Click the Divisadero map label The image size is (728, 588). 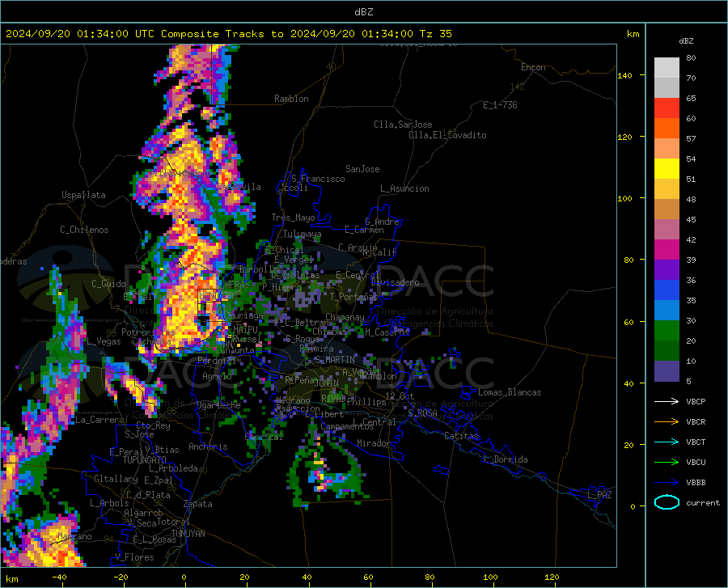click(395, 282)
